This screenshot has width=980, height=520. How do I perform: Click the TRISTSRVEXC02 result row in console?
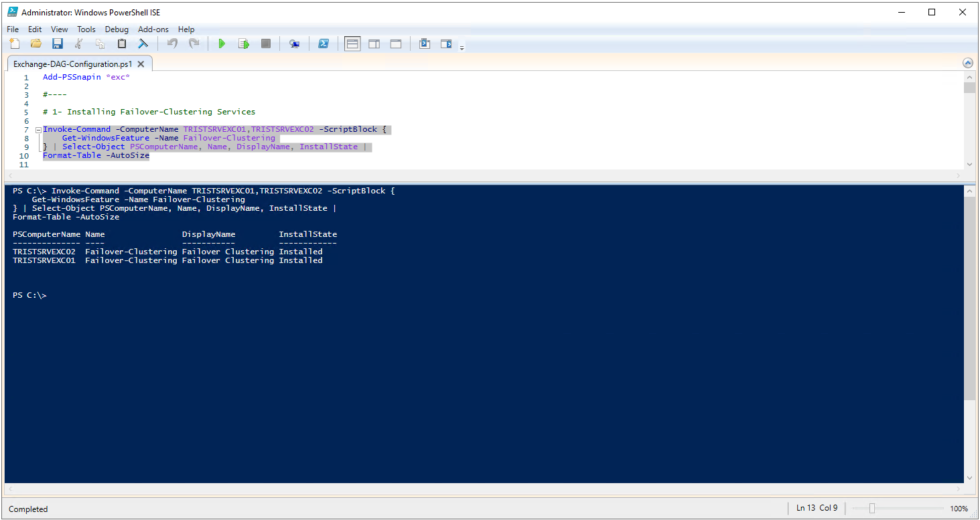[x=167, y=252]
